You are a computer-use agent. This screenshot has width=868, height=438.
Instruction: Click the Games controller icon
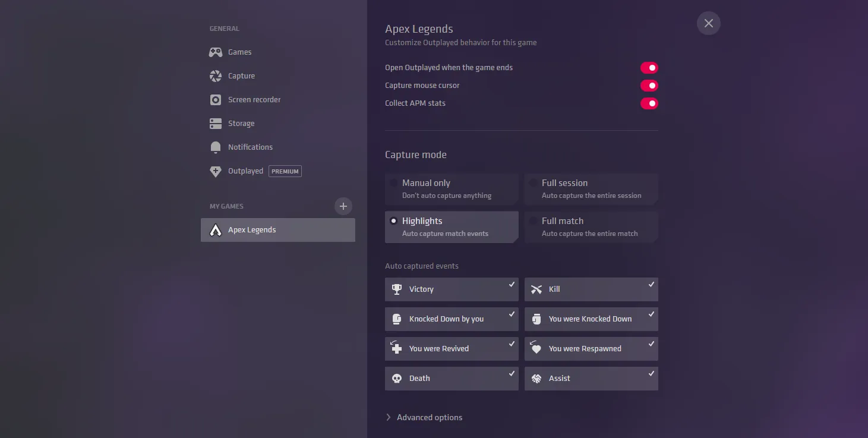click(x=216, y=52)
